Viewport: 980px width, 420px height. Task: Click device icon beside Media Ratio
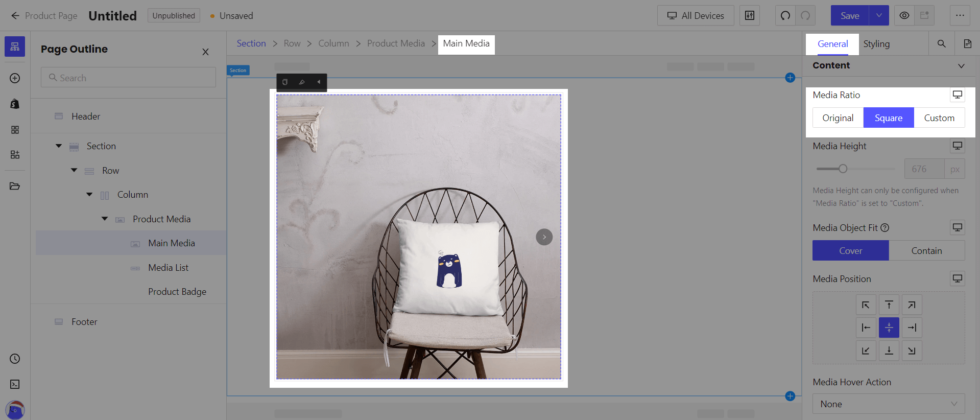pos(958,95)
